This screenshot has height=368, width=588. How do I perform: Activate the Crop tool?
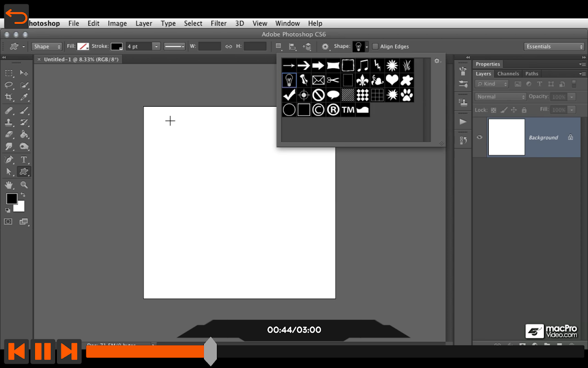tap(9, 97)
